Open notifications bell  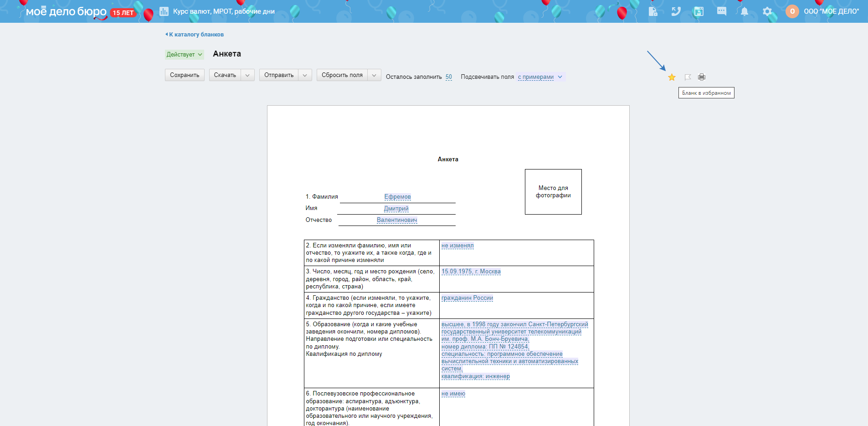744,11
